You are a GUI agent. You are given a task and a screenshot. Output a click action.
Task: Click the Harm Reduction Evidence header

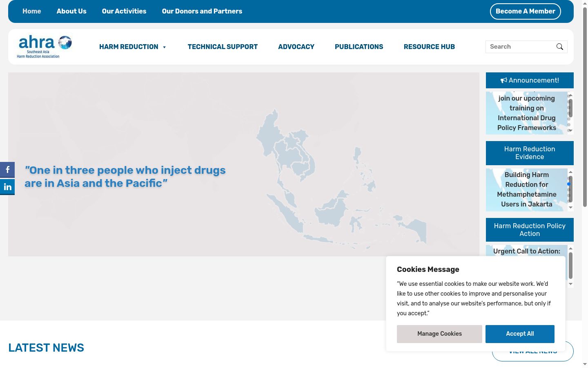point(530,153)
